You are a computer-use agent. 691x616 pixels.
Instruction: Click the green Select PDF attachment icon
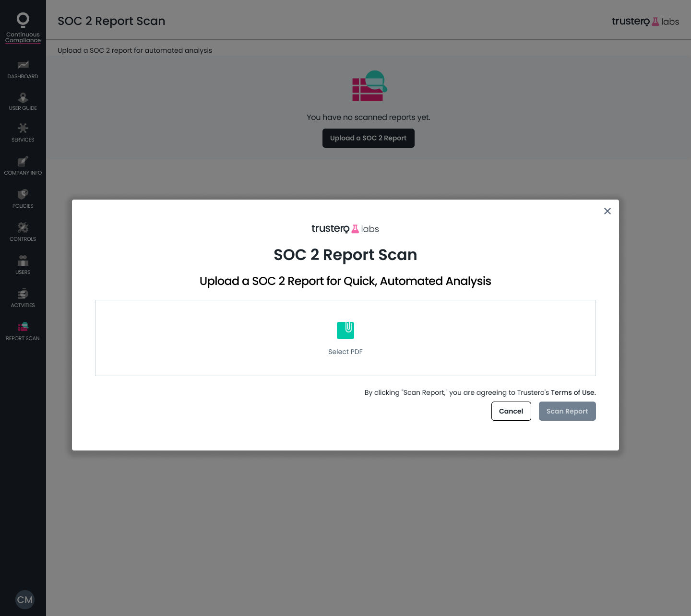coord(345,331)
